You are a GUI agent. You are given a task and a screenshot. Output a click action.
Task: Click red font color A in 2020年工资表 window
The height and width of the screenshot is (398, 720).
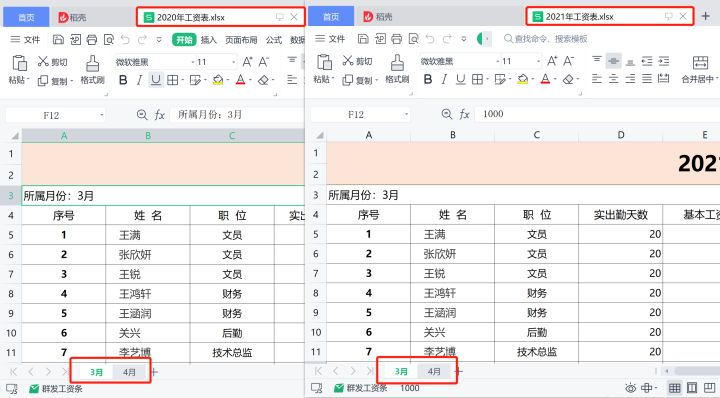pyautogui.click(x=240, y=80)
